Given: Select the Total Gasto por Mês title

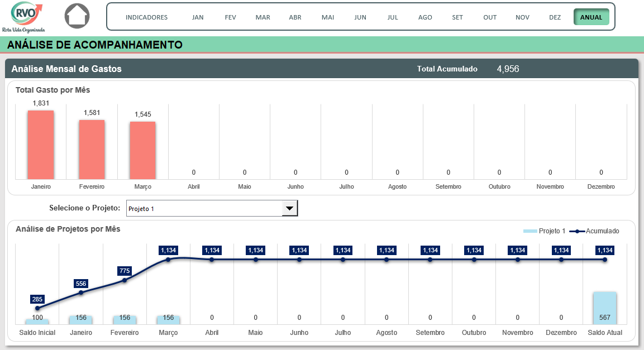Looking at the screenshot, I should click(53, 90).
